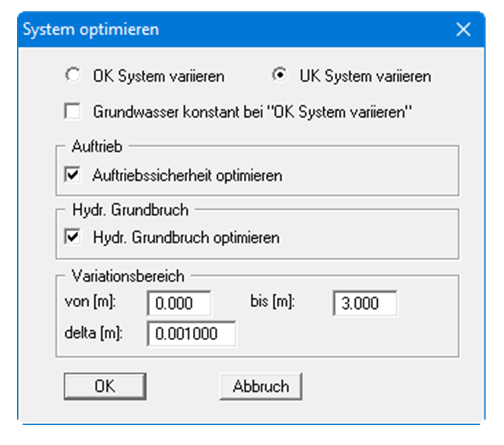Close the System optimieren dialog
Screen dimensions: 504x445
(x=464, y=30)
